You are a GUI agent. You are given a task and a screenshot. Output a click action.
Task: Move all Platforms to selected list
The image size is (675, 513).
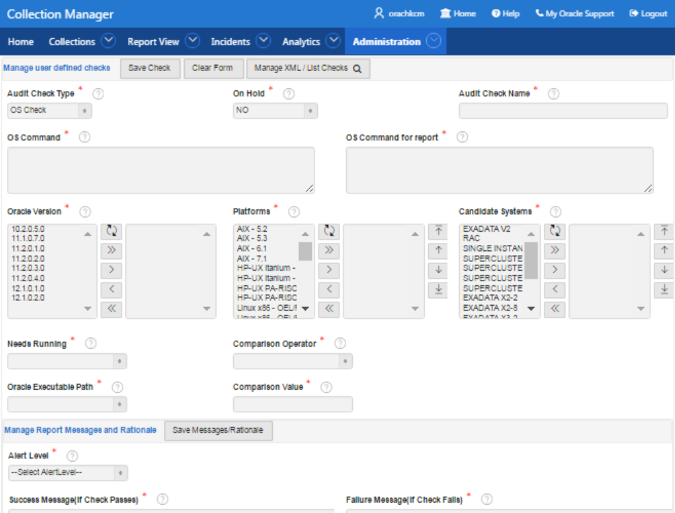coord(329,250)
